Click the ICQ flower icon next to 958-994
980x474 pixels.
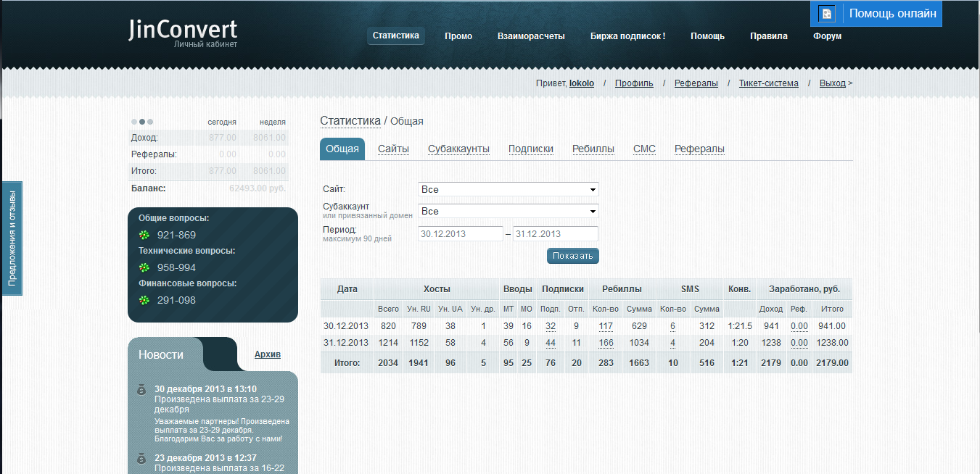(144, 267)
